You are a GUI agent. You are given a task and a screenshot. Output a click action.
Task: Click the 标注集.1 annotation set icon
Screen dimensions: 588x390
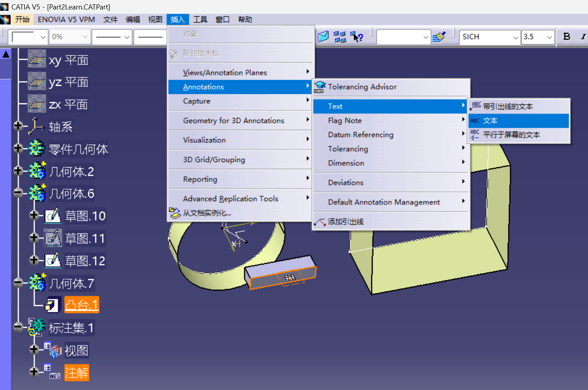click(x=37, y=327)
